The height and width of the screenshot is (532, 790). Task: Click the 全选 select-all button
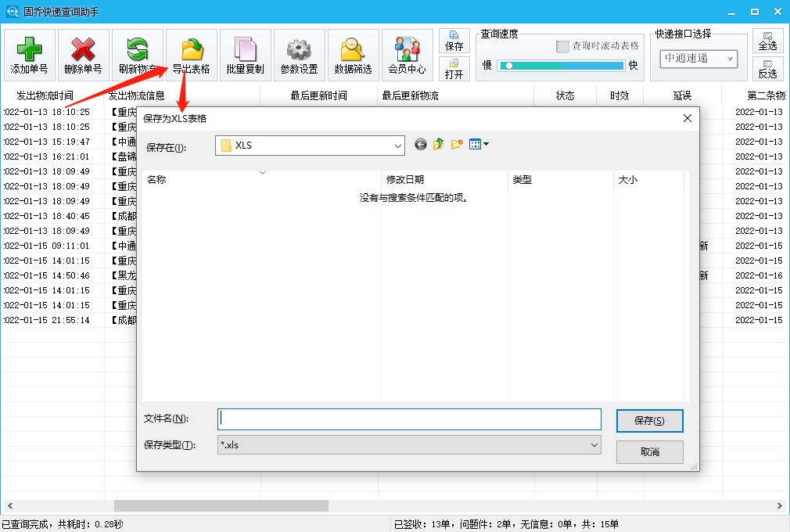click(768, 41)
